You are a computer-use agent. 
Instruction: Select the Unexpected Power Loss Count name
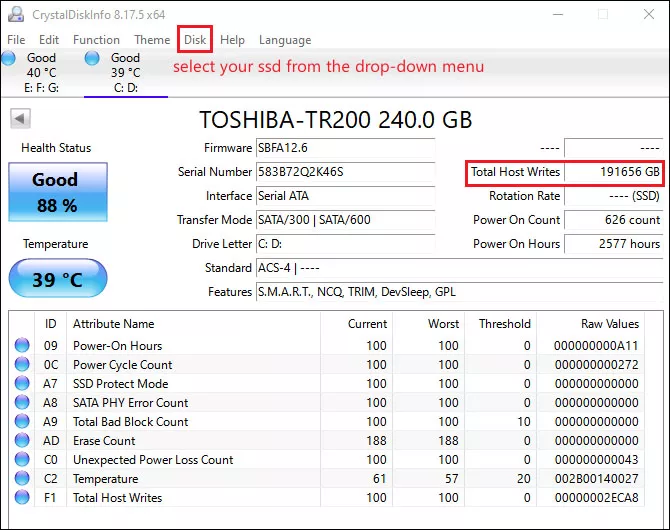pos(153,459)
